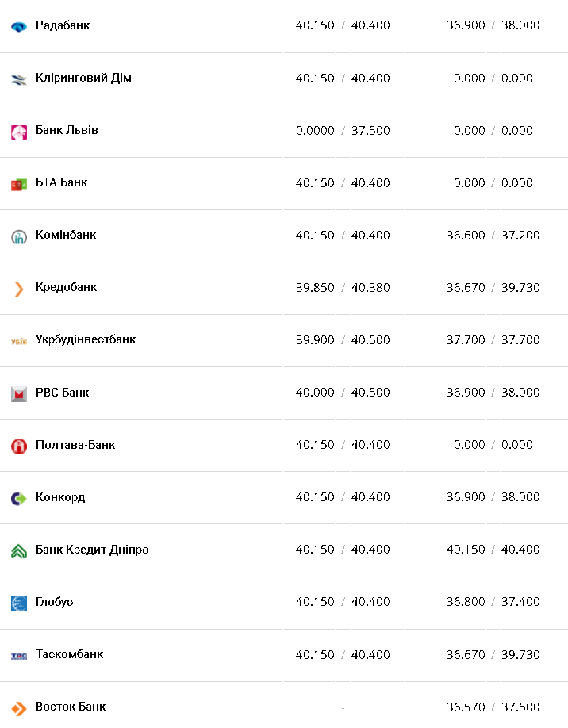The image size is (568, 728).
Task: Open the Таскомбанк bank link
Action: [x=69, y=654]
